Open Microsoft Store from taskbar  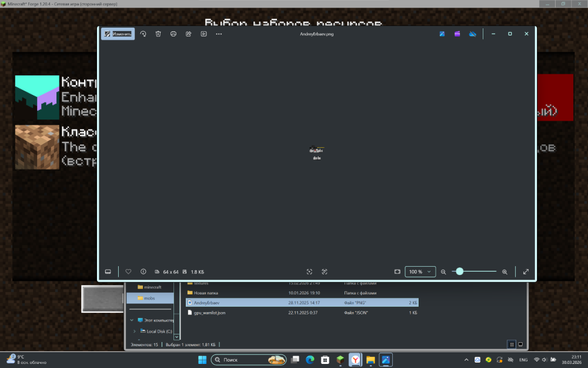(x=325, y=360)
